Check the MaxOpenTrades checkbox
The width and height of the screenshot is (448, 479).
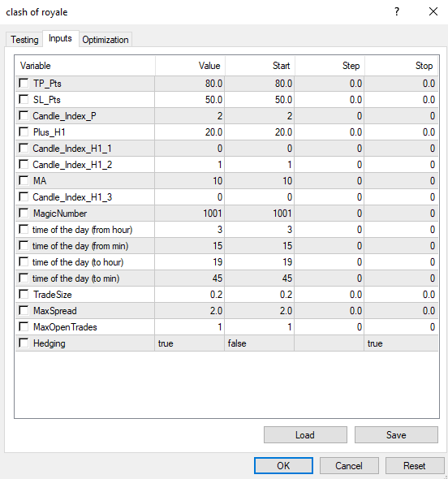click(x=24, y=326)
